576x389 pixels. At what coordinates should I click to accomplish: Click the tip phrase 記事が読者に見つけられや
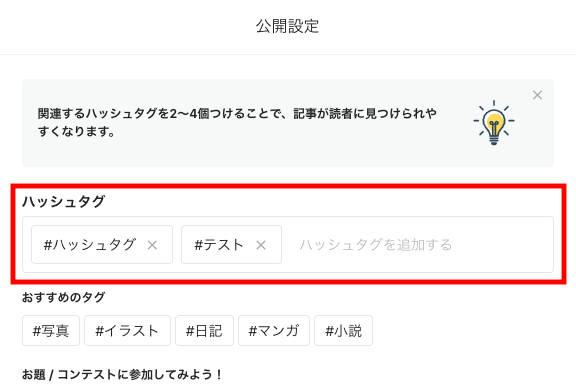(x=365, y=114)
